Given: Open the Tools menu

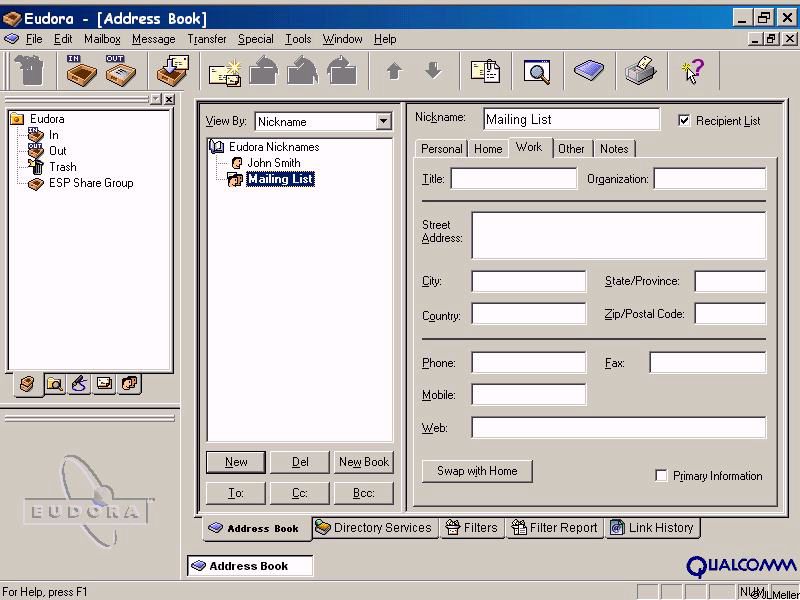Looking at the screenshot, I should pyautogui.click(x=298, y=39).
